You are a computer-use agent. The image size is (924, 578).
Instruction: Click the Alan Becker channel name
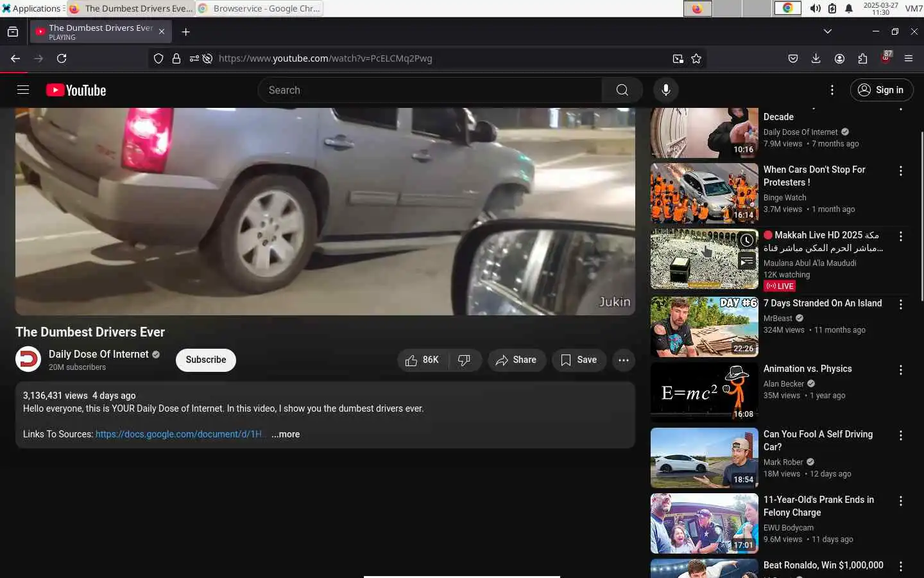pos(783,384)
